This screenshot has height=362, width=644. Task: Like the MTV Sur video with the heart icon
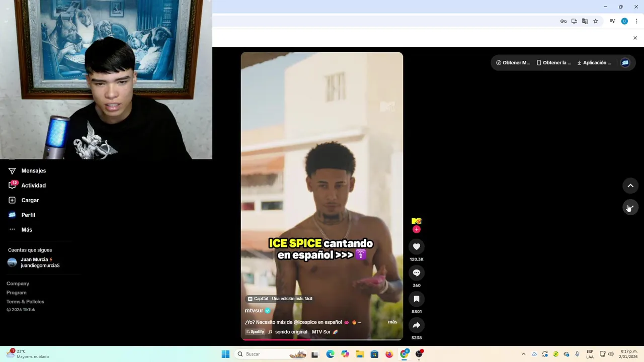[x=416, y=246]
